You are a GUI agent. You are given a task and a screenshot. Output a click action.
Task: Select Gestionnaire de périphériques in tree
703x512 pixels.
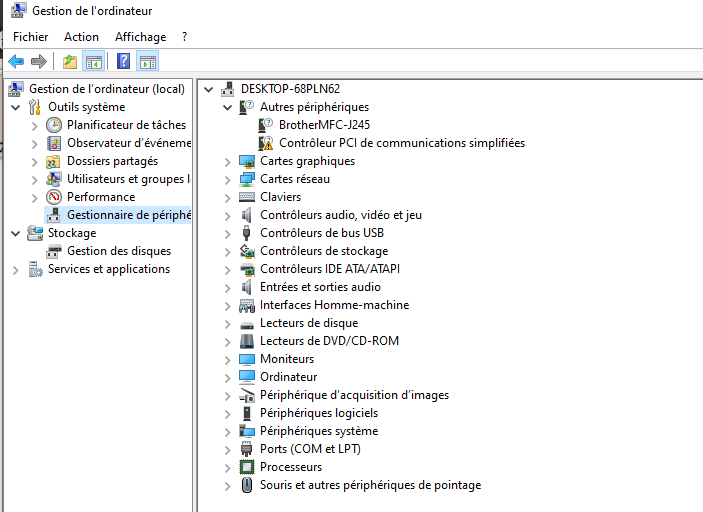click(x=129, y=215)
